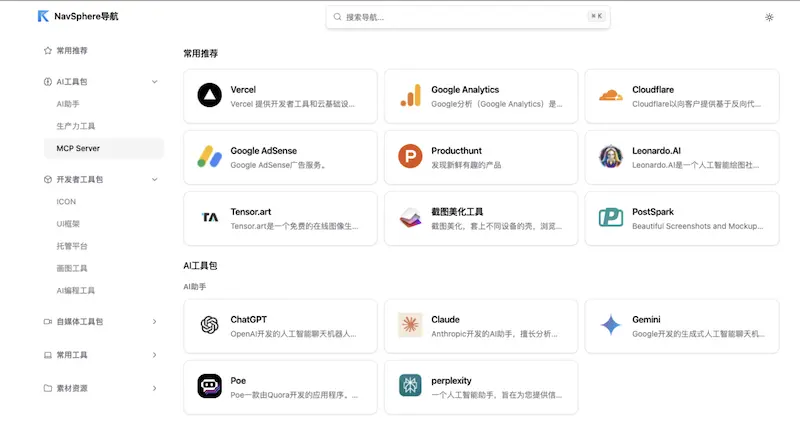Click the ⌘K shortcut badge
Viewport: 800px width, 432px height.
point(596,16)
